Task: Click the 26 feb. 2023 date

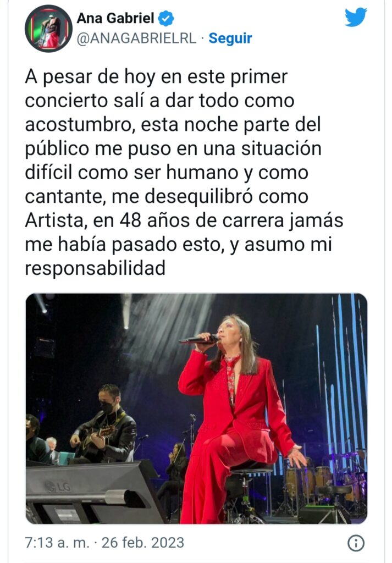Action: (143, 543)
